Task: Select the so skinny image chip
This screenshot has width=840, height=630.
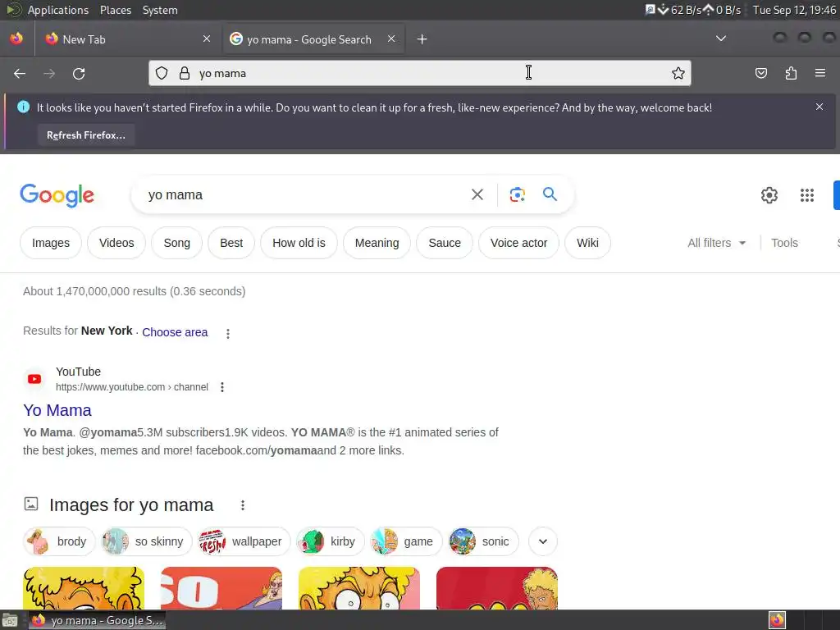Action: [x=145, y=541]
